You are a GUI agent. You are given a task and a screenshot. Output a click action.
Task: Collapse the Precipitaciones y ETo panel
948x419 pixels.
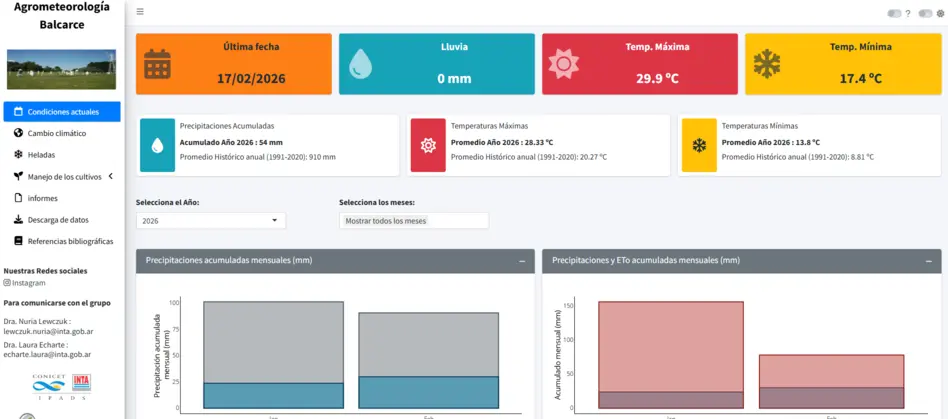click(x=928, y=261)
